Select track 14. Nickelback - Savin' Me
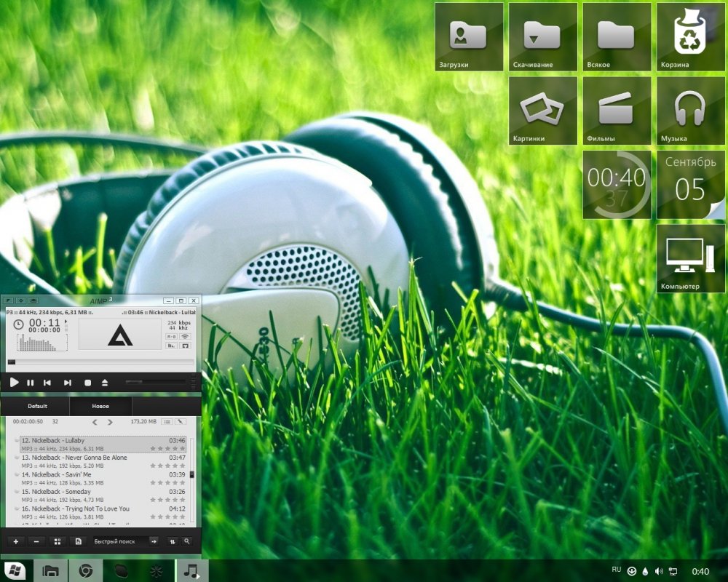Viewport: 728px width, 582px height. coord(103,479)
